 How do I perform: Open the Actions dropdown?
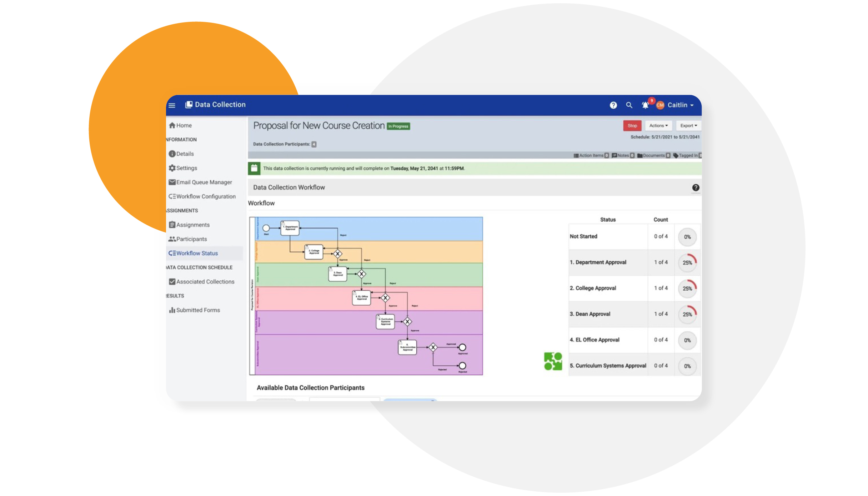point(658,126)
